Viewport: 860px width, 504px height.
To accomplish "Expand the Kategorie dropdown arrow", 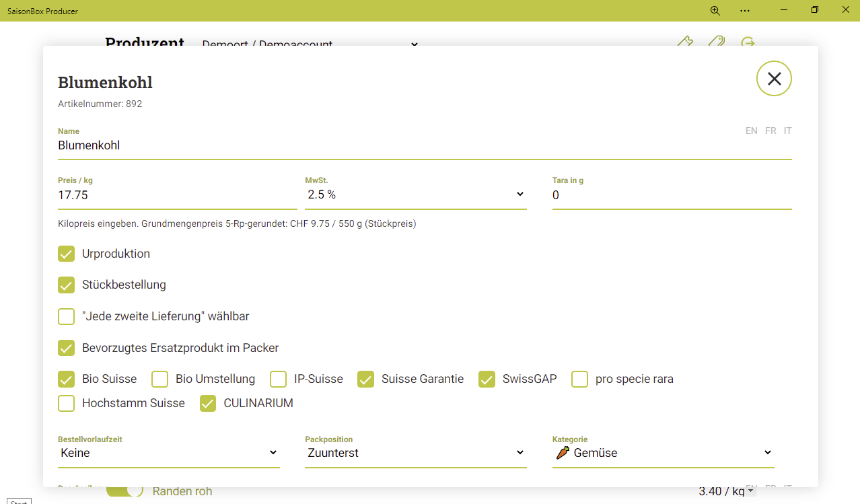I will pyautogui.click(x=767, y=453).
